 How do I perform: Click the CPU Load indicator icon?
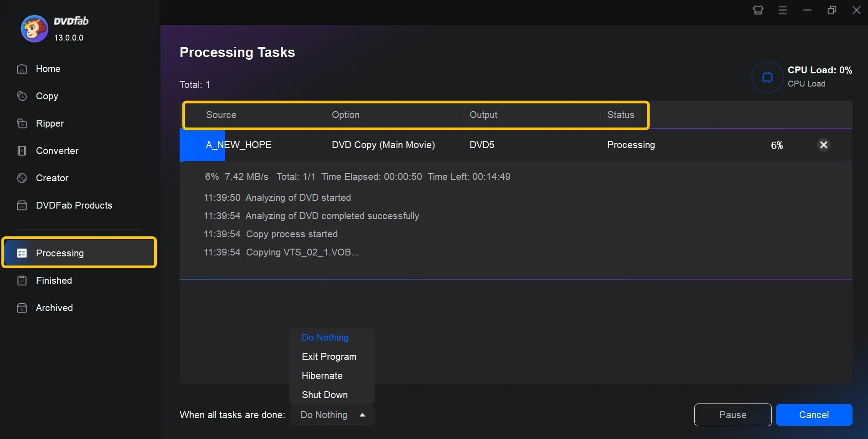(x=767, y=77)
